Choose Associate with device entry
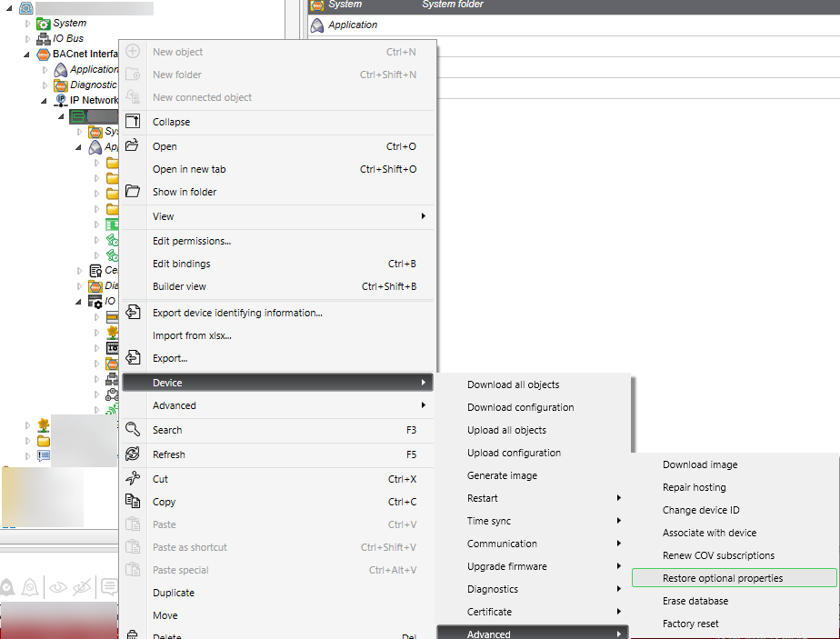 (x=734, y=533)
